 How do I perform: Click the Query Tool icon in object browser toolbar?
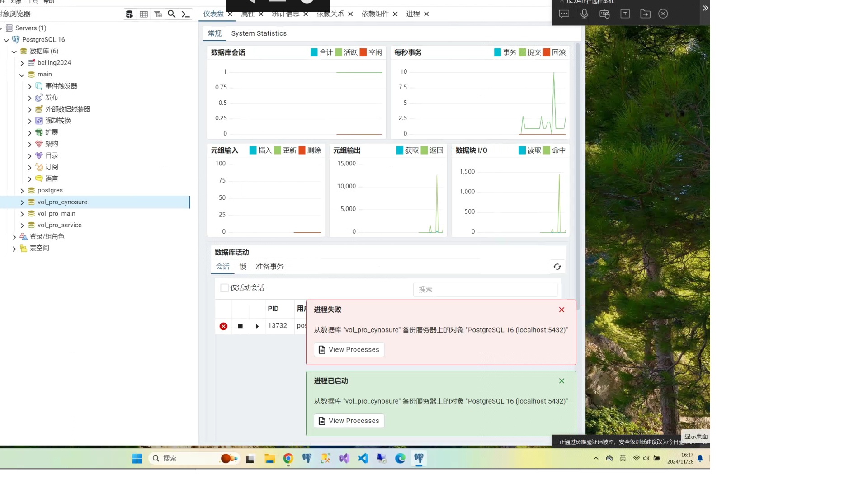click(129, 14)
